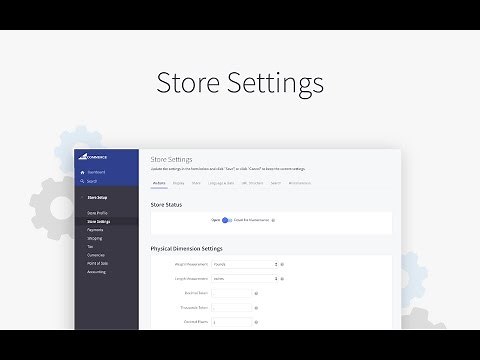This screenshot has width=480, height=360.
Task: Open Payments in sidebar
Action: [x=95, y=230]
